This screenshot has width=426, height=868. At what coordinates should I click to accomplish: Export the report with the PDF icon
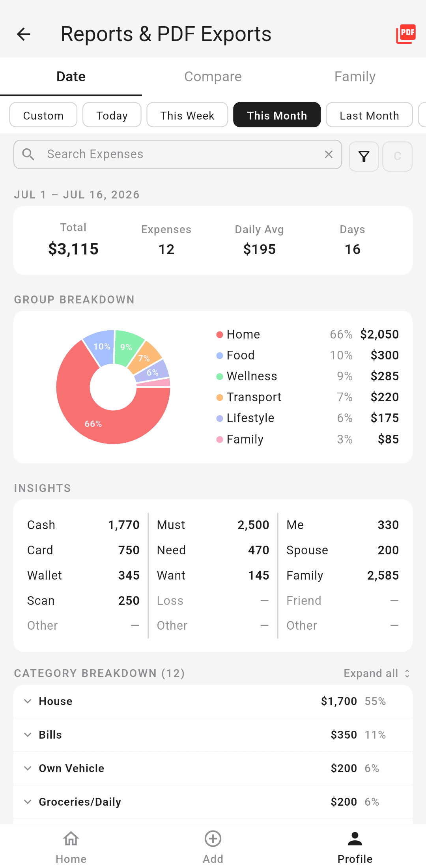pos(406,34)
